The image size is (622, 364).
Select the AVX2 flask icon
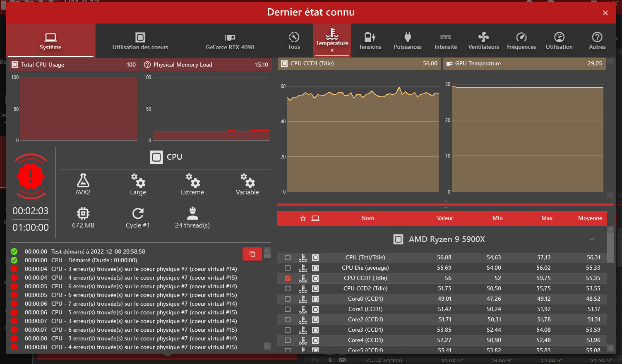[x=83, y=181]
